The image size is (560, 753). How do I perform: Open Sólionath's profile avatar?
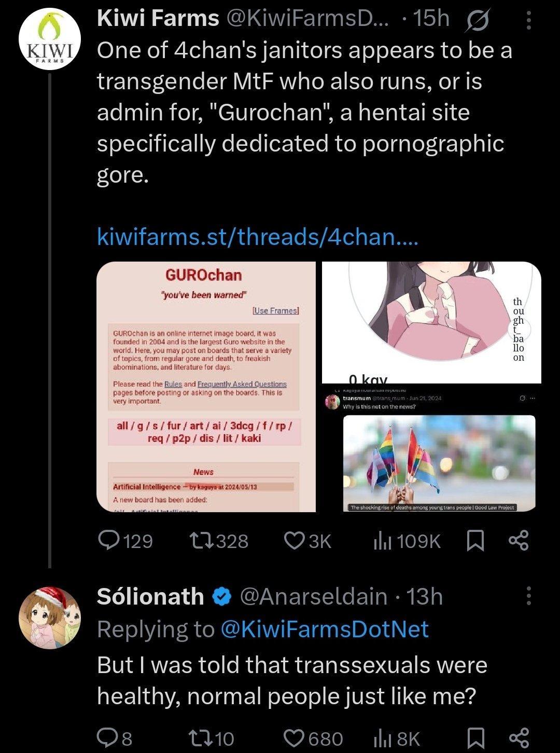[50, 618]
